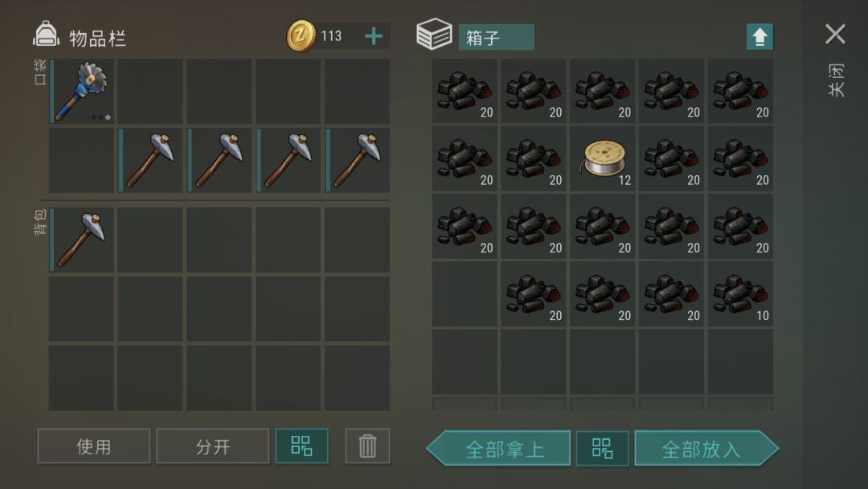This screenshot has height=489, width=868.
Task: Select the saw-blade mace in pocket slot
Action: coord(82,92)
